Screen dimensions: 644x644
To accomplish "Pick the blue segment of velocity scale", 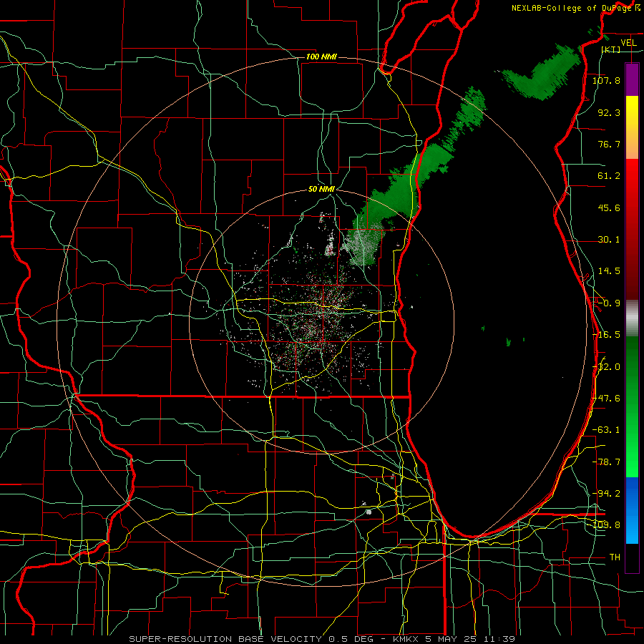I will [632, 510].
